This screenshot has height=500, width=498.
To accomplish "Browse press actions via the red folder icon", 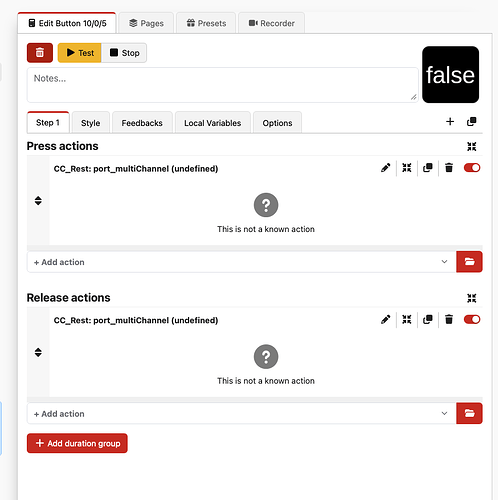I will [469, 262].
